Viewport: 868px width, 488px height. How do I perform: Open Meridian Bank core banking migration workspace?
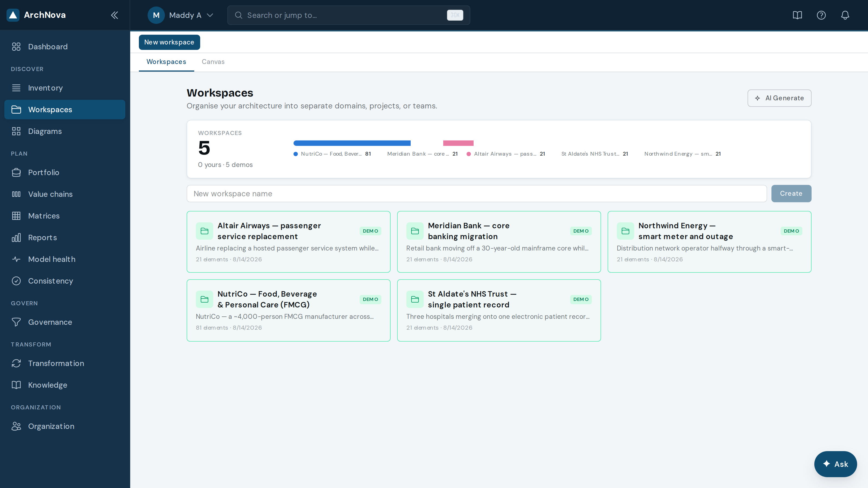tap(499, 242)
